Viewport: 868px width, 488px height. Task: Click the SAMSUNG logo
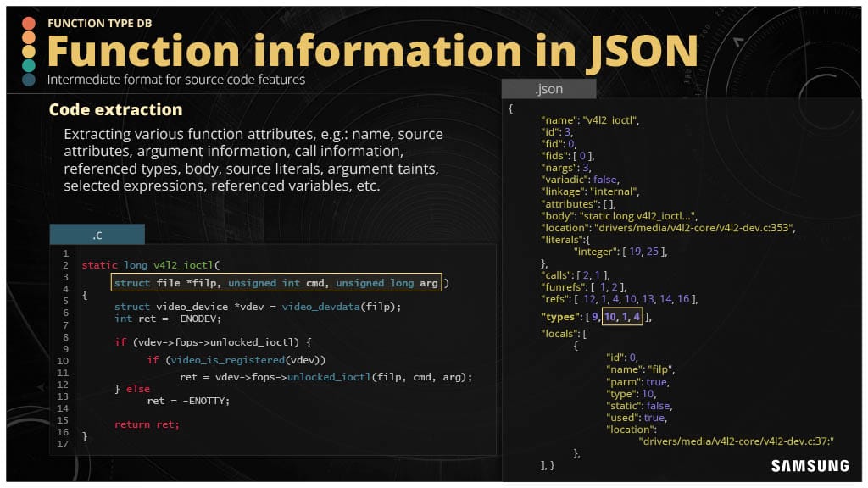pyautogui.click(x=810, y=466)
